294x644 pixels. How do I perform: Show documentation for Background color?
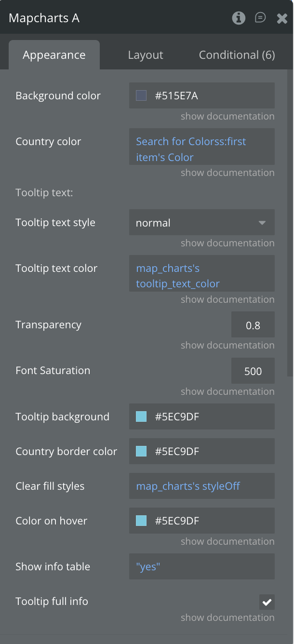point(227,116)
